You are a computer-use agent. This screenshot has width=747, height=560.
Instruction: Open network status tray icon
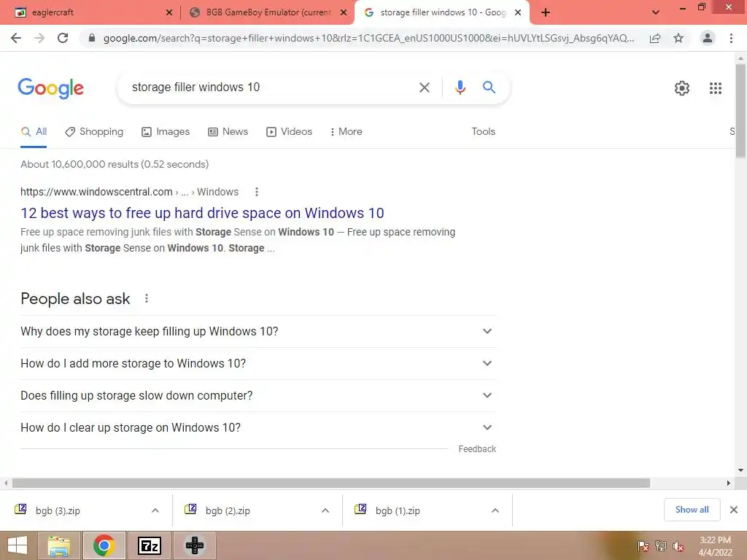click(x=661, y=545)
